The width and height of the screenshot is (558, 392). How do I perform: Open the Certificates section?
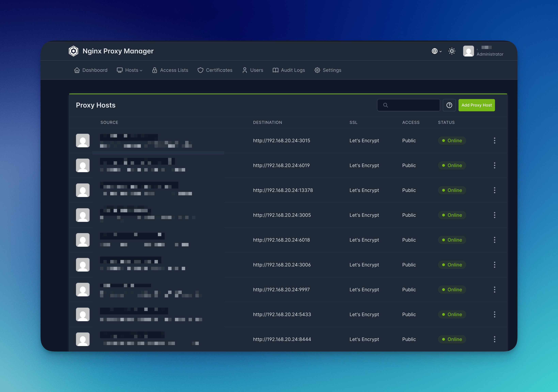(215, 70)
